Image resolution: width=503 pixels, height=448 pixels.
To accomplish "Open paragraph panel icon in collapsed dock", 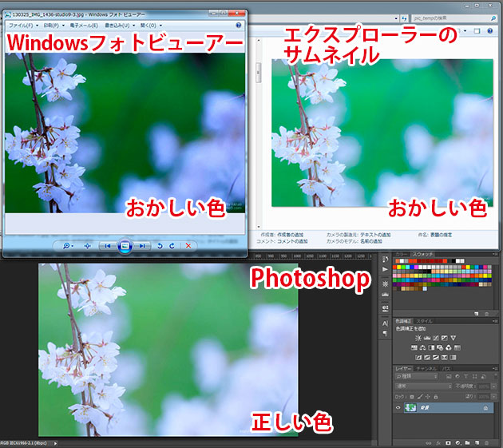I will pos(386,333).
